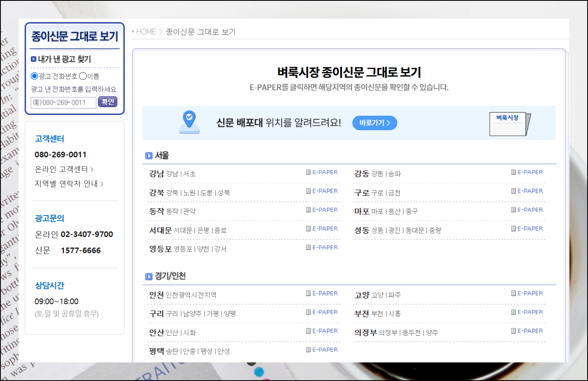Click the 인천 region name
Image resolution: width=588 pixels, height=381 pixels.
(157, 295)
